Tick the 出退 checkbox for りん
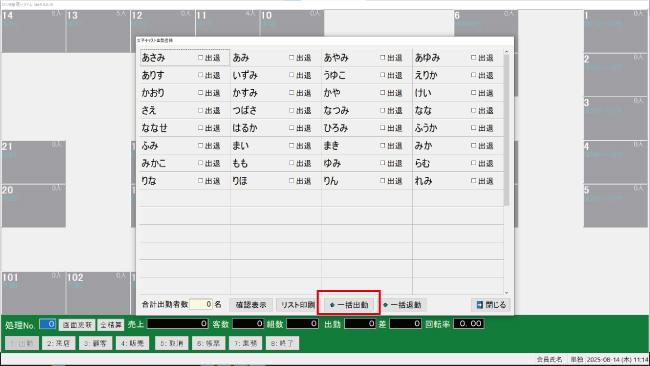Image resolution: width=650 pixels, height=366 pixels. click(383, 181)
